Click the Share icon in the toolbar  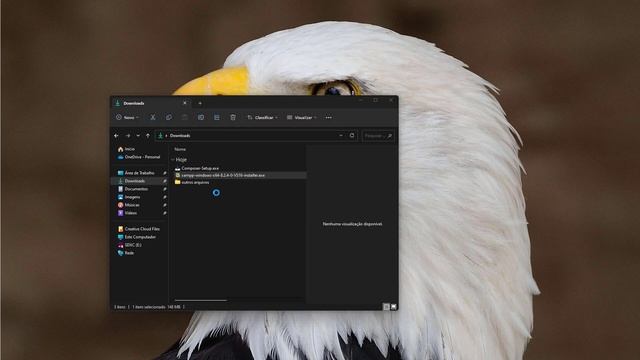tap(217, 118)
